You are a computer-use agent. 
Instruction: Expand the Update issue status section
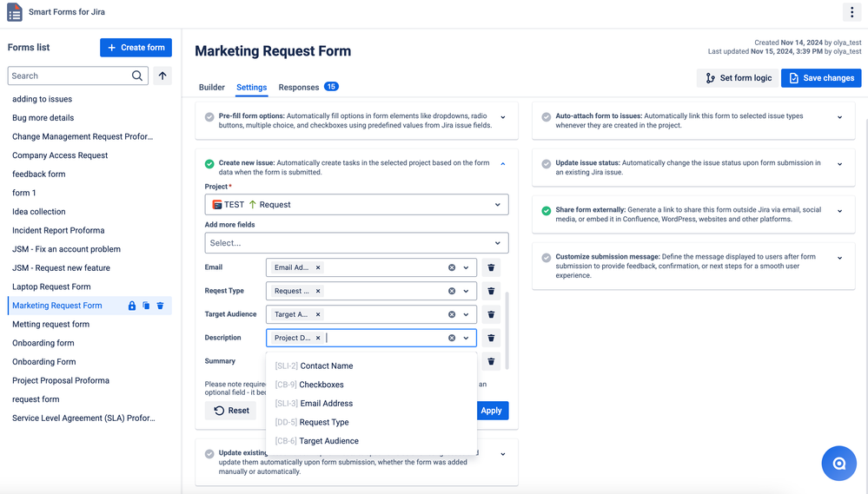coord(840,164)
